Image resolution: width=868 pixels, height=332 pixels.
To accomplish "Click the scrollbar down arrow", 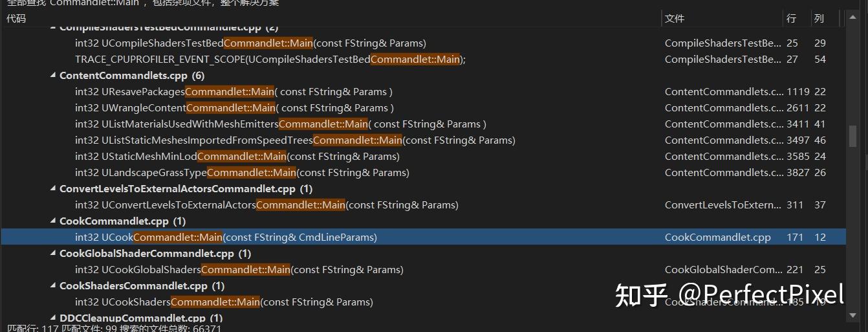I will (x=853, y=315).
